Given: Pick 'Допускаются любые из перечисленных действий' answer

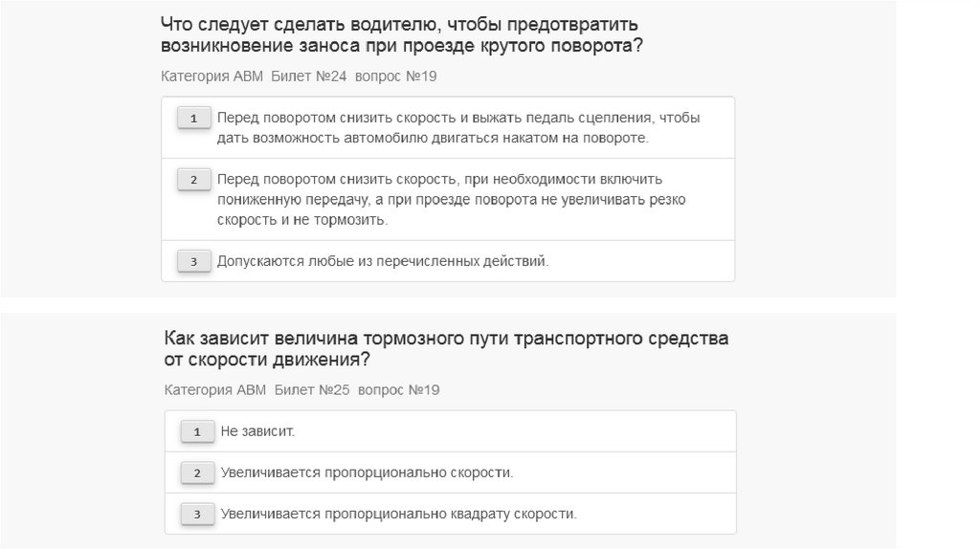Looking at the screenshot, I should [x=383, y=261].
